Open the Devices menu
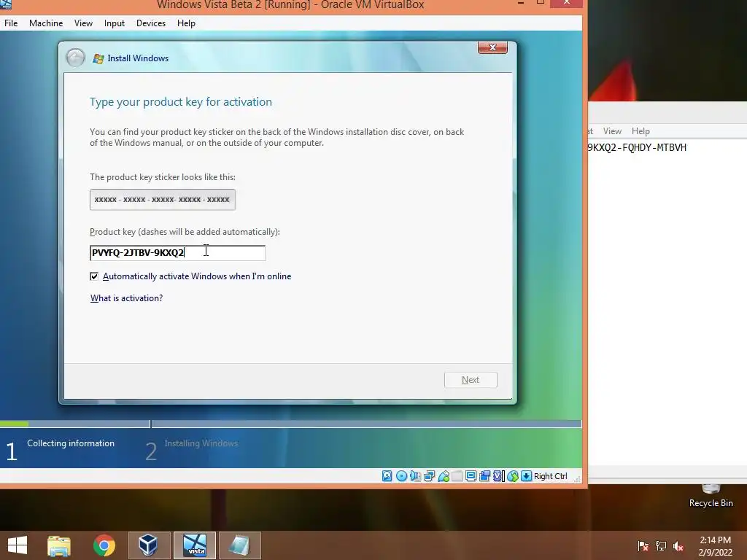 [x=151, y=23]
